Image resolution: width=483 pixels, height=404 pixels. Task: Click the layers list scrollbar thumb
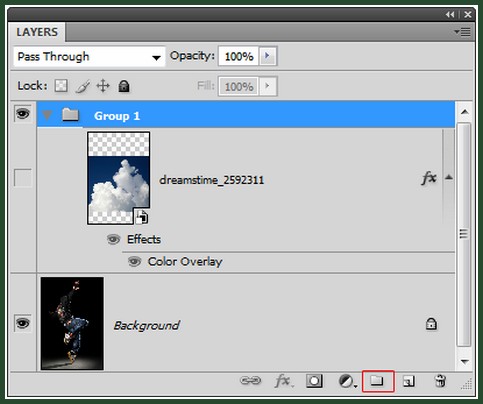[x=464, y=235]
